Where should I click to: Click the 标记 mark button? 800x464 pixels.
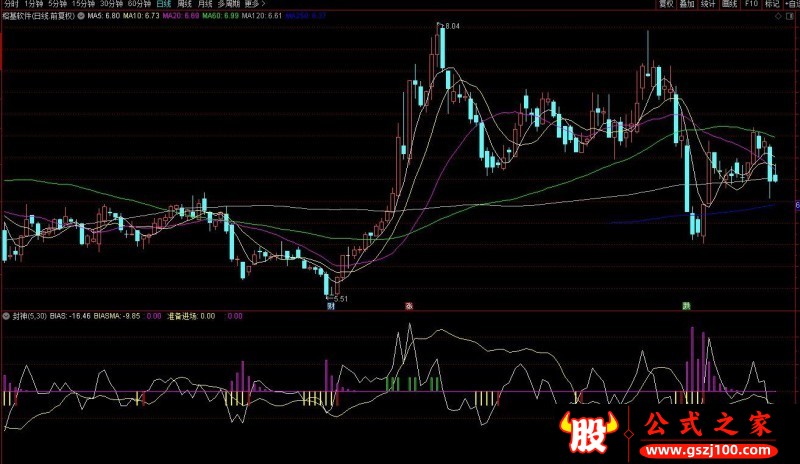[x=771, y=4]
